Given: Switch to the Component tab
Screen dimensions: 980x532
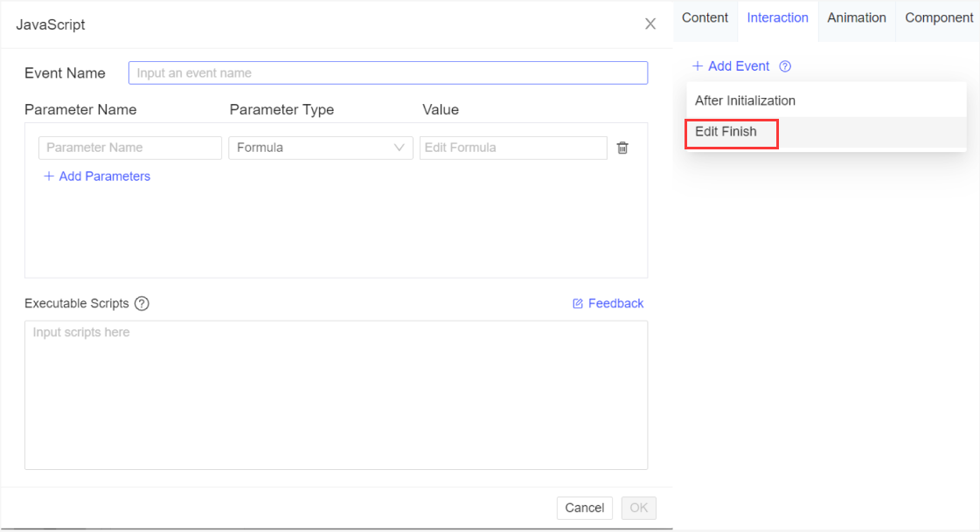Looking at the screenshot, I should 938,18.
